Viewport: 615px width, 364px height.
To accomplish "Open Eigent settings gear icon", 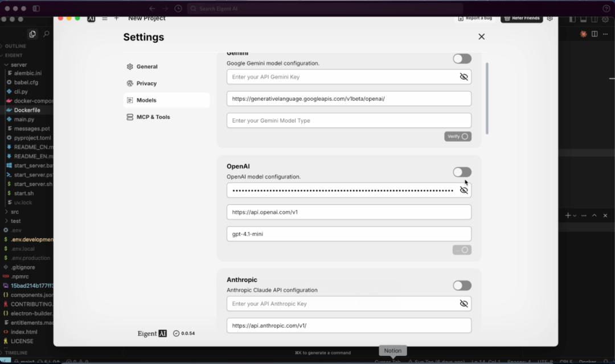I will (x=550, y=18).
